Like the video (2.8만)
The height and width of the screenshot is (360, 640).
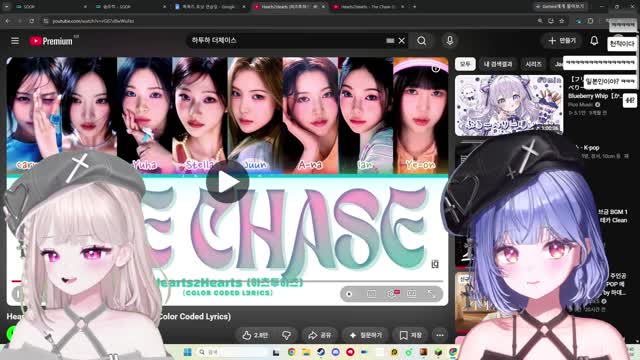click(x=256, y=335)
